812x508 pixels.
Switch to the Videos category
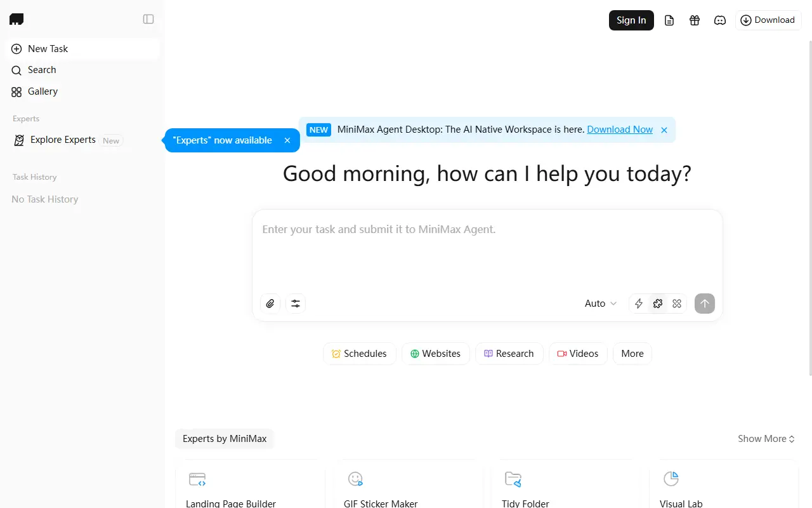coord(578,354)
